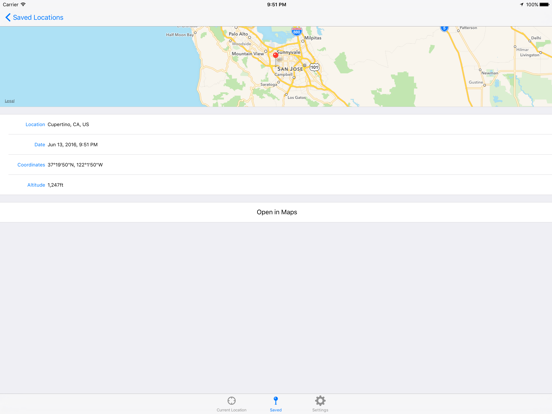Tap the Campbell label on the map
Viewport: 552px width, 414px height.
tap(283, 75)
